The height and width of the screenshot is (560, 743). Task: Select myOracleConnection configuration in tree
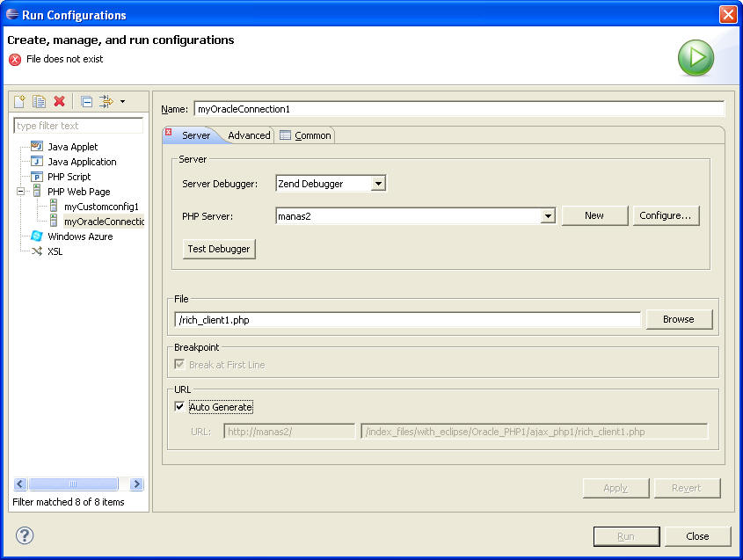(x=105, y=222)
